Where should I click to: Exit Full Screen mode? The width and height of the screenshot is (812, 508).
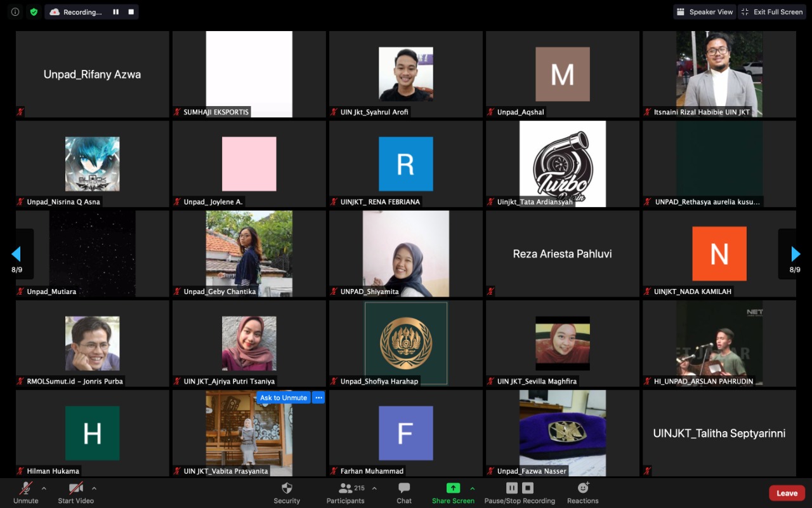pos(771,12)
